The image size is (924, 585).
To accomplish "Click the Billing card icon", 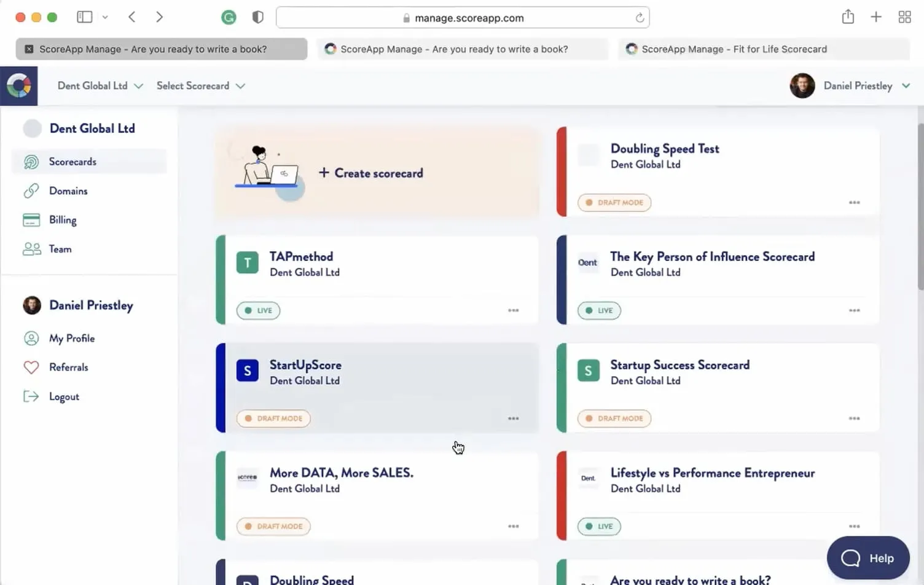I will [x=31, y=219].
